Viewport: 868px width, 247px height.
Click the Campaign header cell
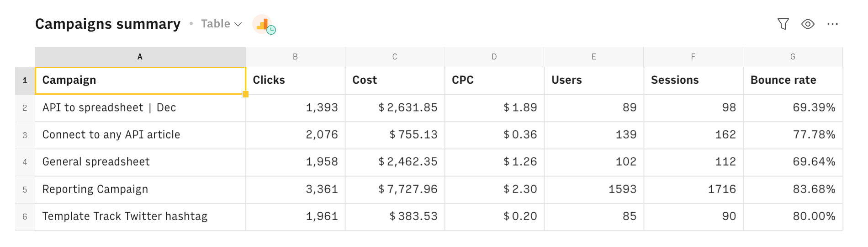[x=140, y=81]
